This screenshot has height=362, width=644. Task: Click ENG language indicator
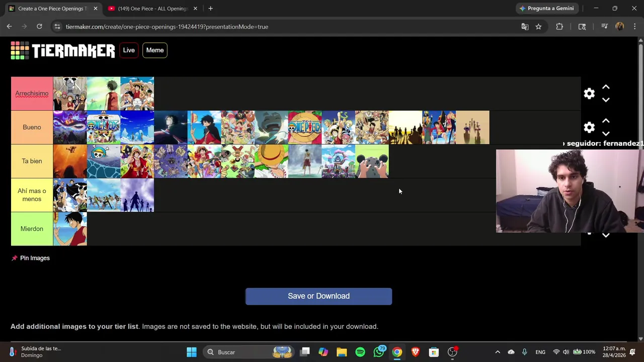[540, 352]
